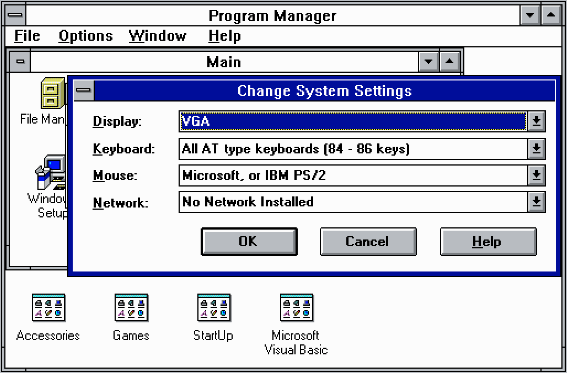Open the Program Manager control menu box

tap(14, 16)
